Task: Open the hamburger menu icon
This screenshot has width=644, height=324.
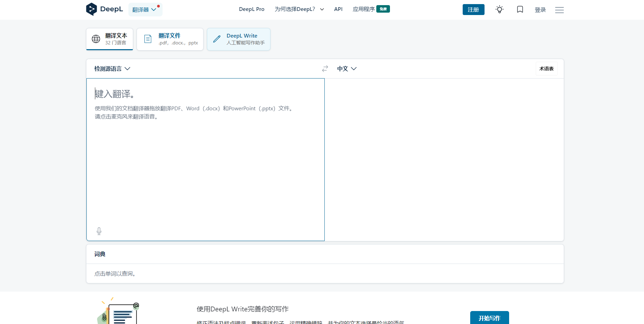Action: click(559, 10)
